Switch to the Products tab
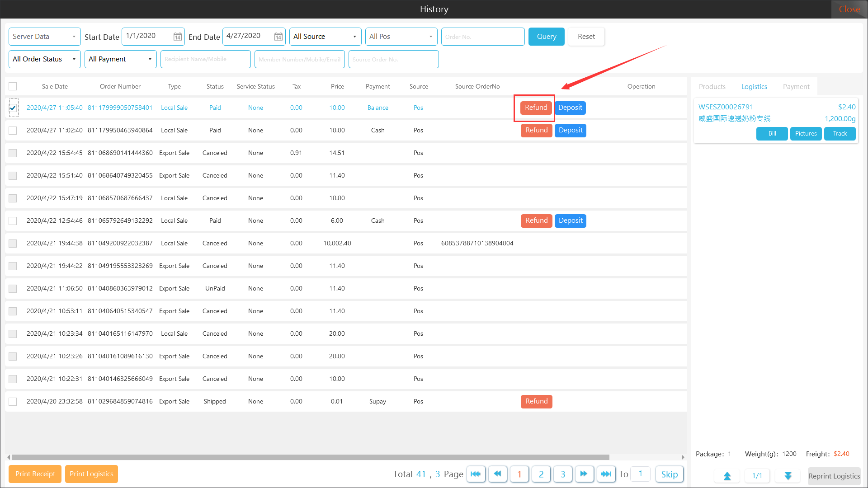The image size is (868, 488). coord(712,87)
